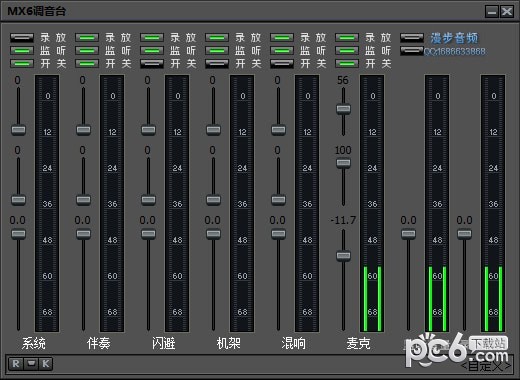Click 麦克 fader knob reading -11.7
The height and width of the screenshot is (380, 520).
[343, 256]
